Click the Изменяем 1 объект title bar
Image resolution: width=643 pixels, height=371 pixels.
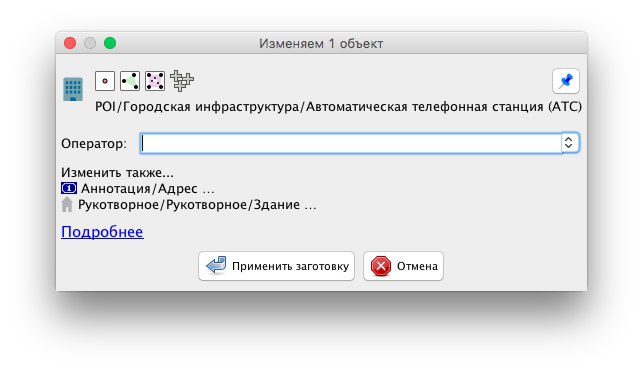tap(321, 43)
